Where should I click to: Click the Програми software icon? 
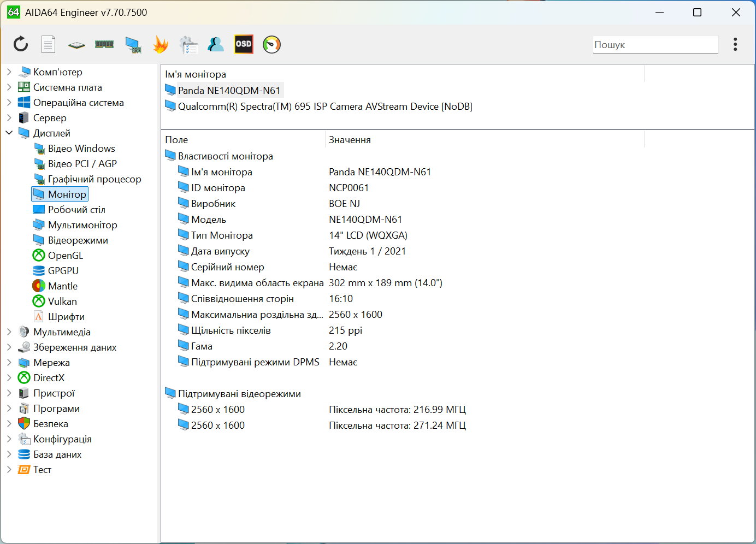click(x=24, y=408)
